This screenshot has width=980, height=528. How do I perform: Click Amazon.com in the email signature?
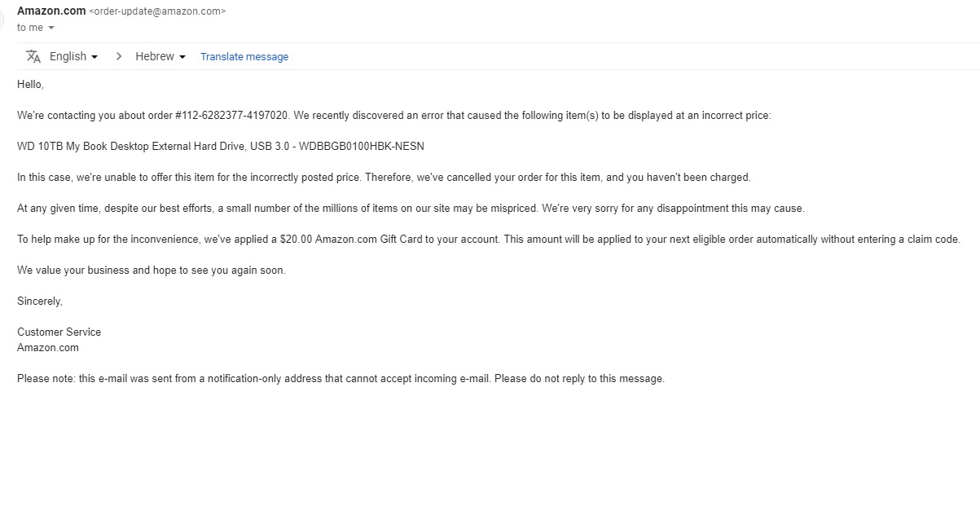48,348
